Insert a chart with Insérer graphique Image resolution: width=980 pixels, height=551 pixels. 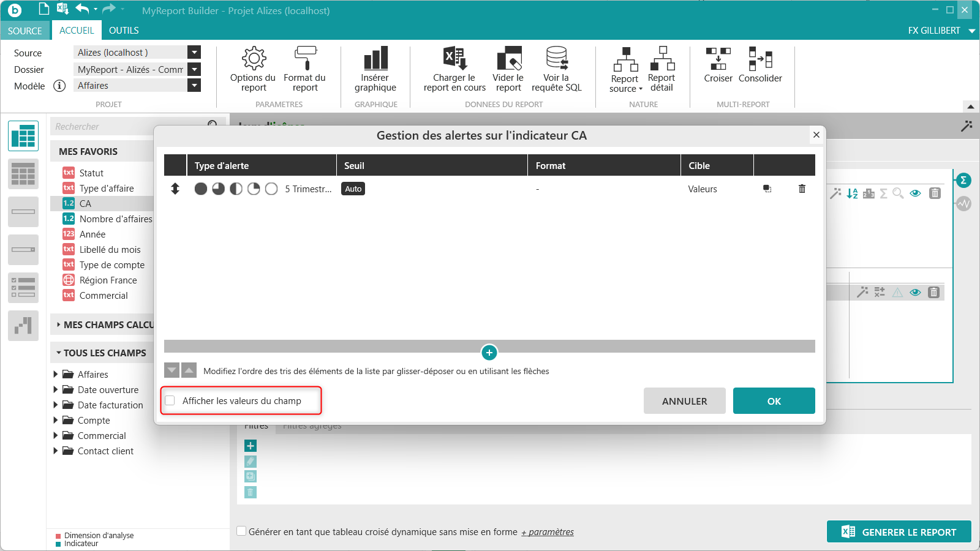[375, 70]
